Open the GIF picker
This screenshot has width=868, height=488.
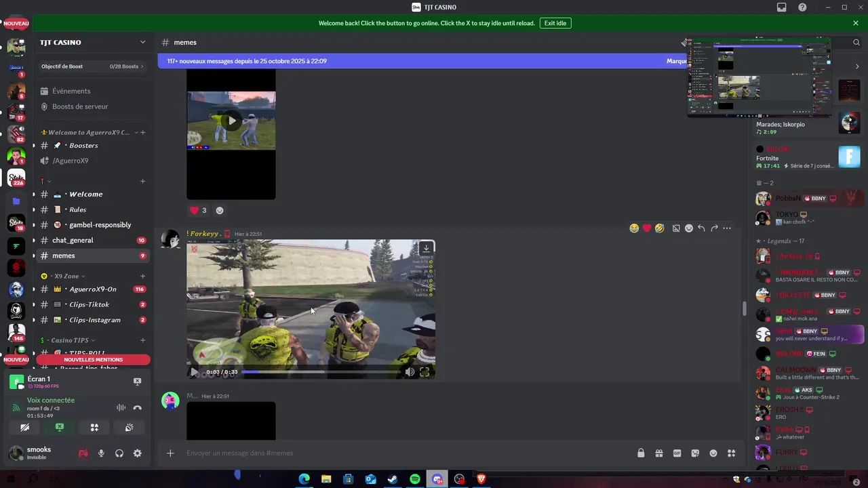coord(677,453)
